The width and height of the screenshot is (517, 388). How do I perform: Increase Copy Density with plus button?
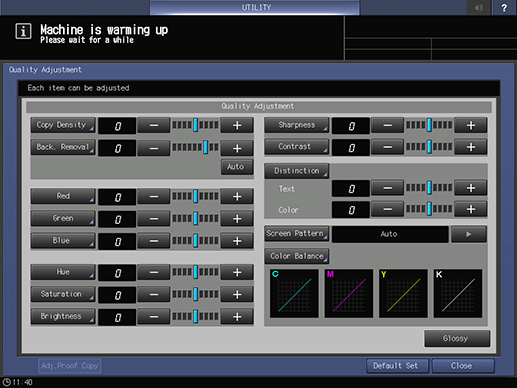pyautogui.click(x=237, y=126)
